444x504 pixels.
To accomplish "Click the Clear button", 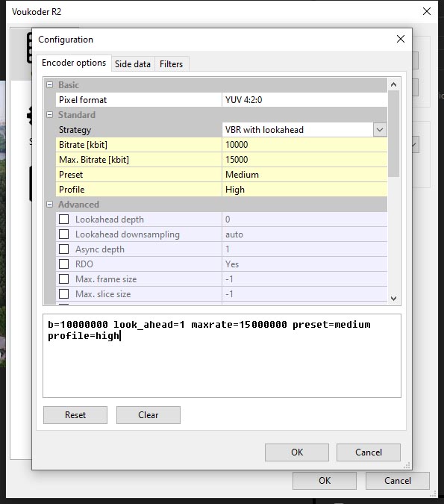I will point(148,415).
